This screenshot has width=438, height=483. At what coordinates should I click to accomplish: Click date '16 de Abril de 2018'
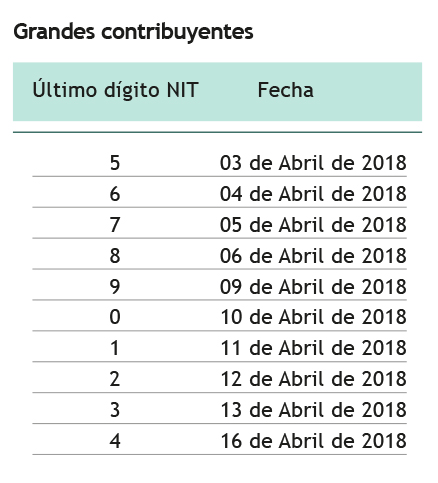coord(313,441)
